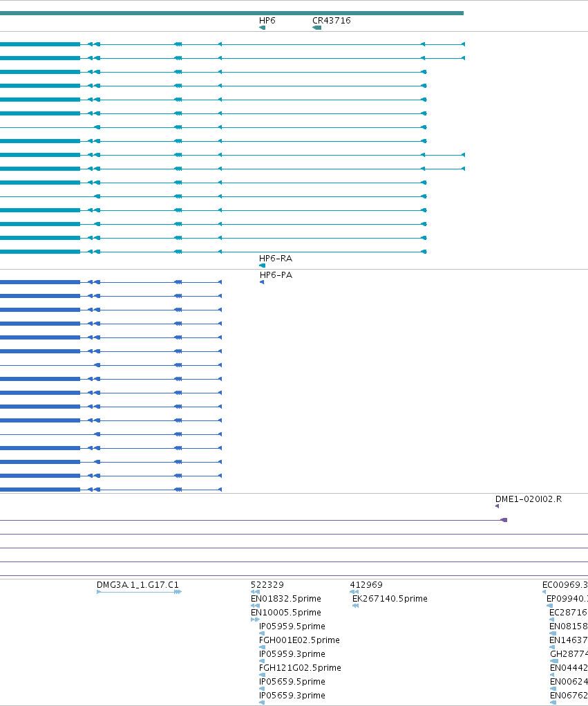The width and height of the screenshot is (588, 706).
Task: Click the EN04442 label
Action: 569,668
